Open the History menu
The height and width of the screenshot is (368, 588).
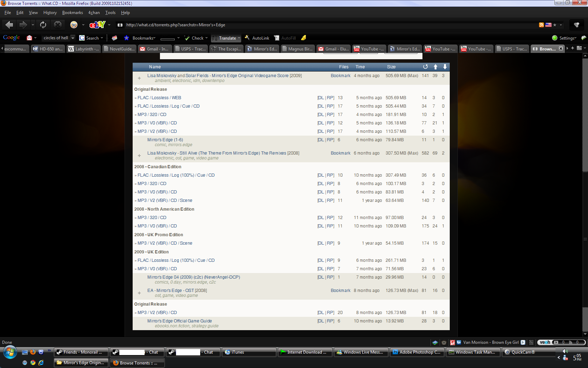(50, 13)
